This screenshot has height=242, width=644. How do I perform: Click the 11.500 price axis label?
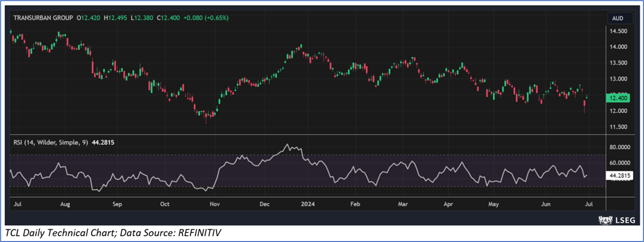pyautogui.click(x=619, y=127)
